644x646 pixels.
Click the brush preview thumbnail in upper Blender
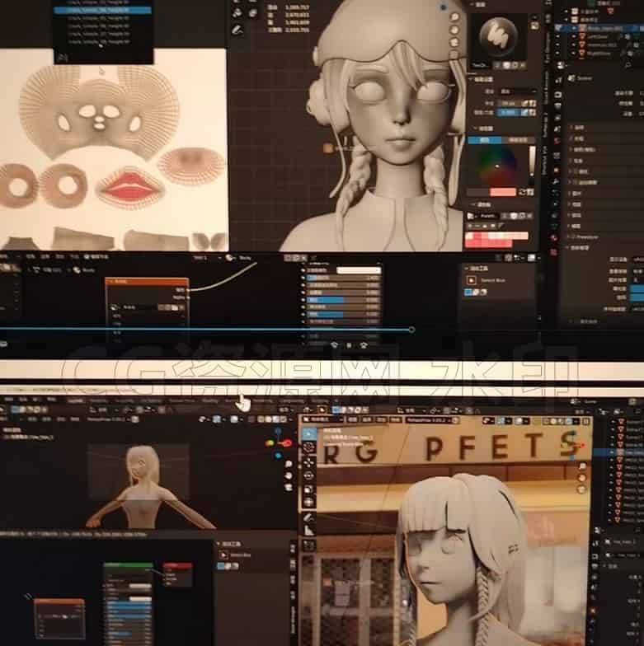pyautogui.click(x=499, y=36)
